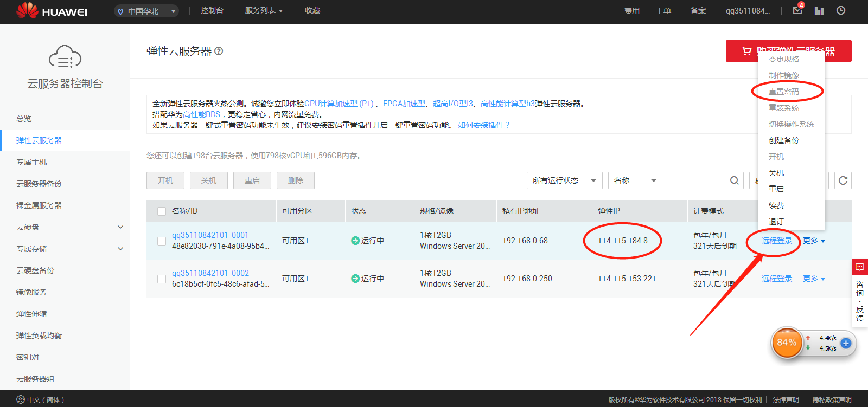
Task: Open the 名称 search type dropdown
Action: tap(635, 180)
